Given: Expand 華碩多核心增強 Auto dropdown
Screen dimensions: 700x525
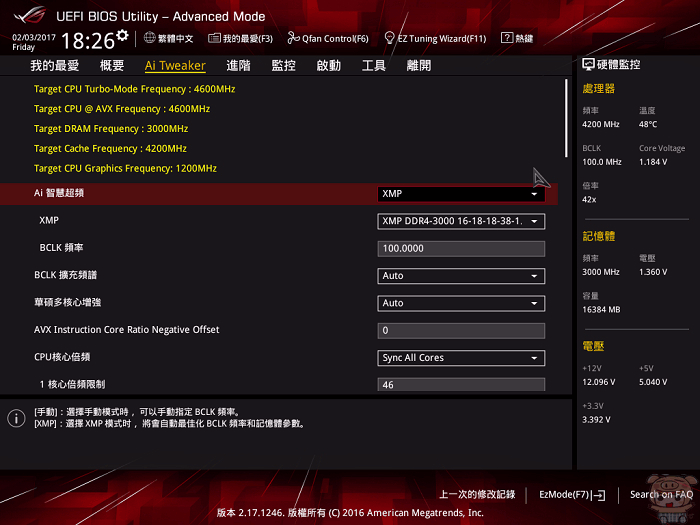Looking at the screenshot, I should pyautogui.click(x=461, y=303).
